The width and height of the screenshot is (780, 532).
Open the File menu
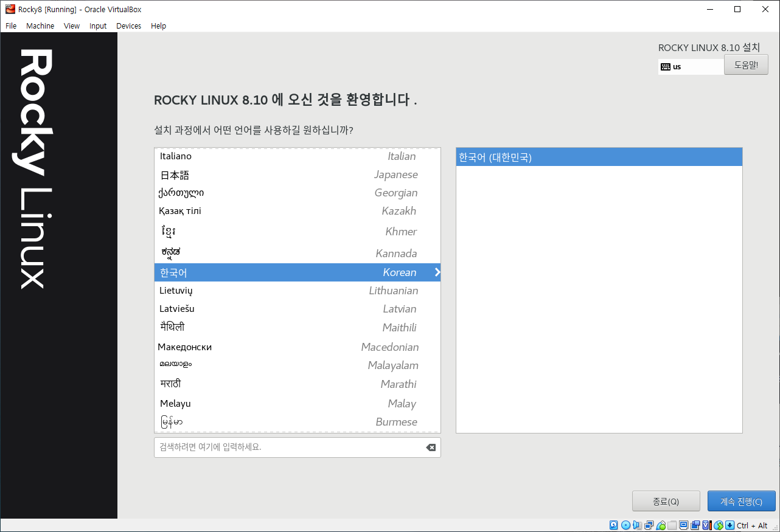tap(11, 26)
